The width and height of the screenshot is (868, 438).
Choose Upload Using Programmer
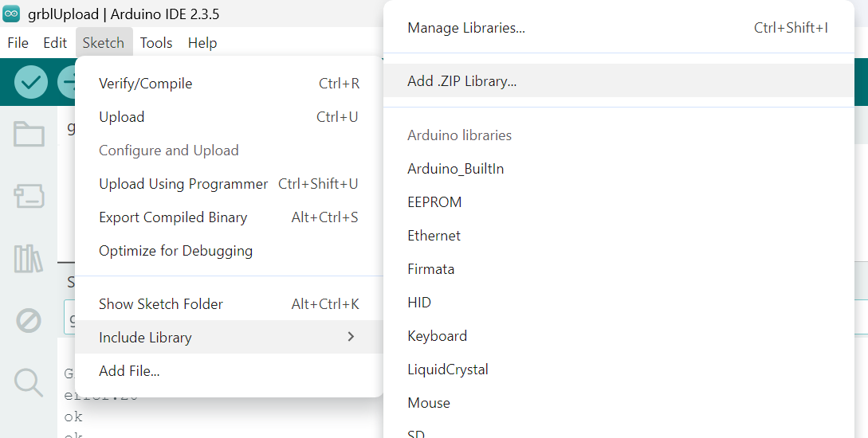pos(183,184)
